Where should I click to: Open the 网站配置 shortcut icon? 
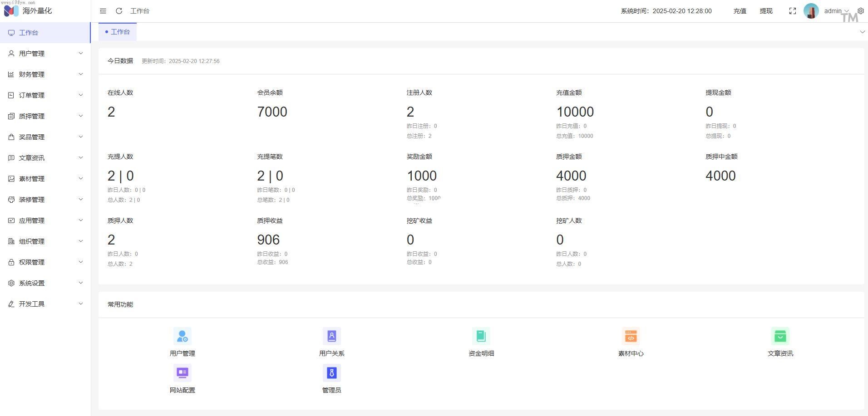tap(182, 373)
